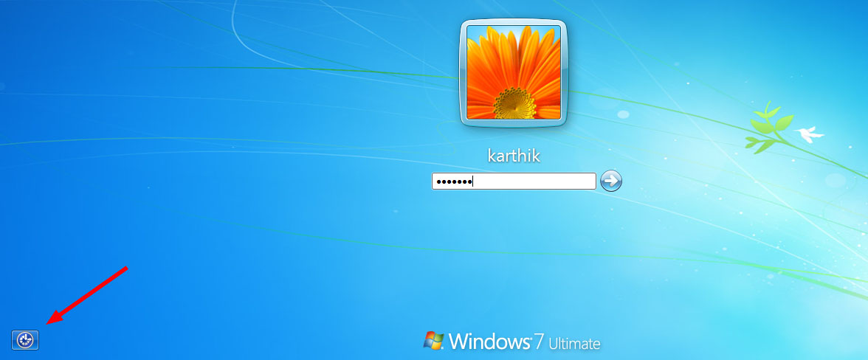Click the masked password dots
Viewport: 868px width, 360px height.
point(452,181)
